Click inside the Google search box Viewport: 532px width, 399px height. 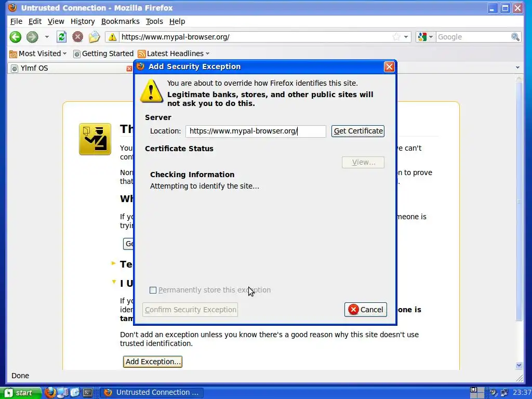(x=473, y=37)
